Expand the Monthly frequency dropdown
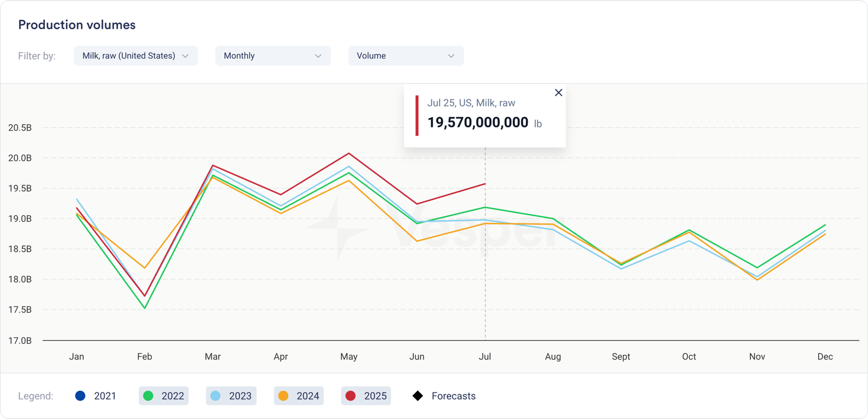Viewport: 868px width, 419px height. [x=272, y=56]
